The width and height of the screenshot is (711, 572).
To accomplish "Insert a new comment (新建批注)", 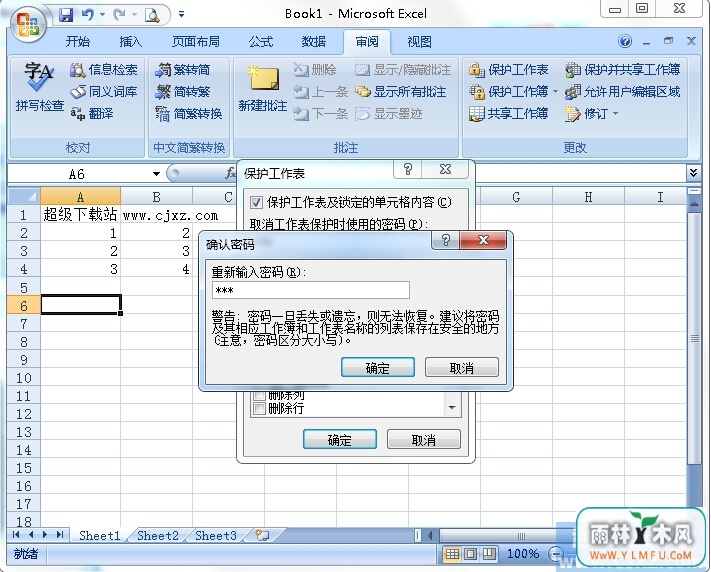I will (263, 88).
